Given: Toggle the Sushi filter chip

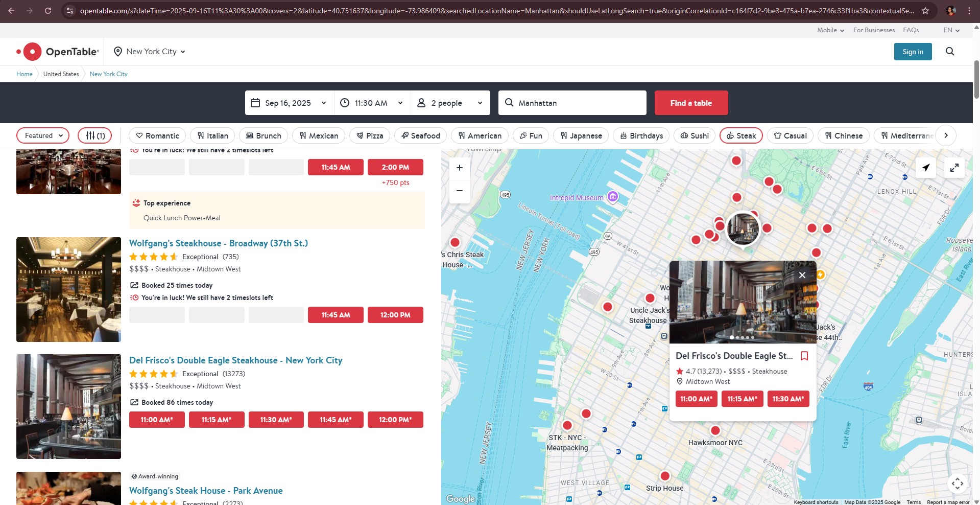Looking at the screenshot, I should (x=695, y=135).
